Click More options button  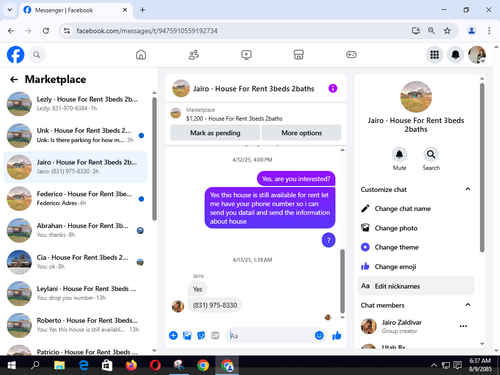[301, 133]
